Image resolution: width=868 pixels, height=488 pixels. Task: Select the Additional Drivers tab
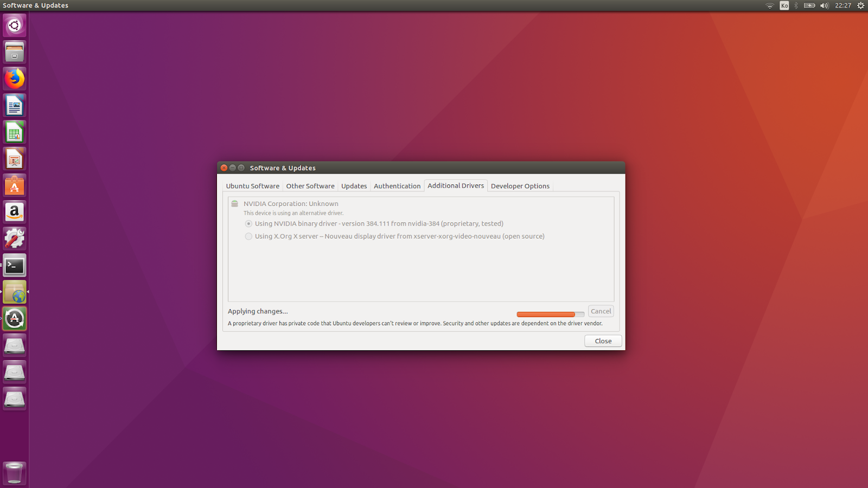pyautogui.click(x=456, y=185)
